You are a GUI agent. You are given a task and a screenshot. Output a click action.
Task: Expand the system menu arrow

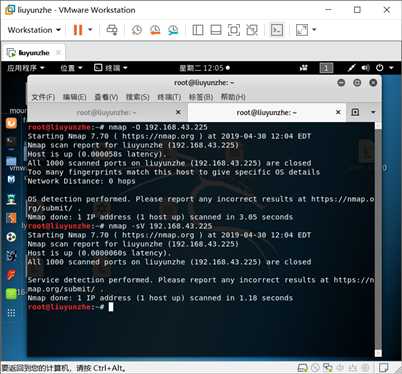click(391, 68)
